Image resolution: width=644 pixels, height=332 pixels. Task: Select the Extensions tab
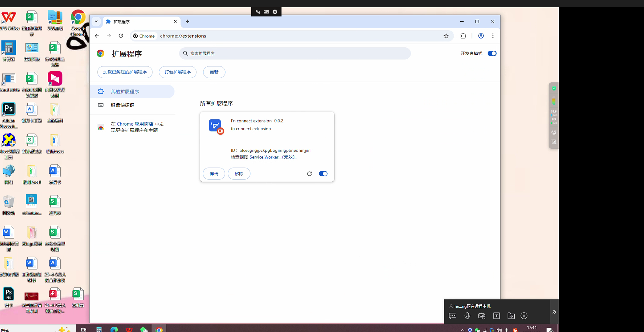click(141, 22)
